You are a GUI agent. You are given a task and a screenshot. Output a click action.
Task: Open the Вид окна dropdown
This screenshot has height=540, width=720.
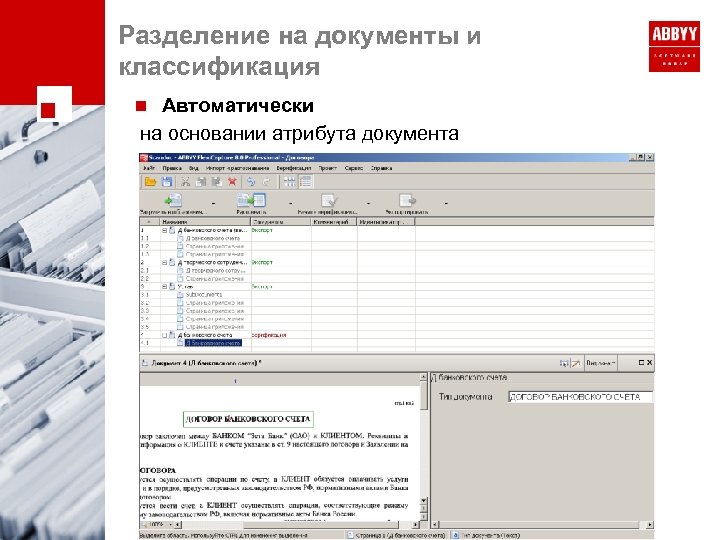(x=601, y=363)
